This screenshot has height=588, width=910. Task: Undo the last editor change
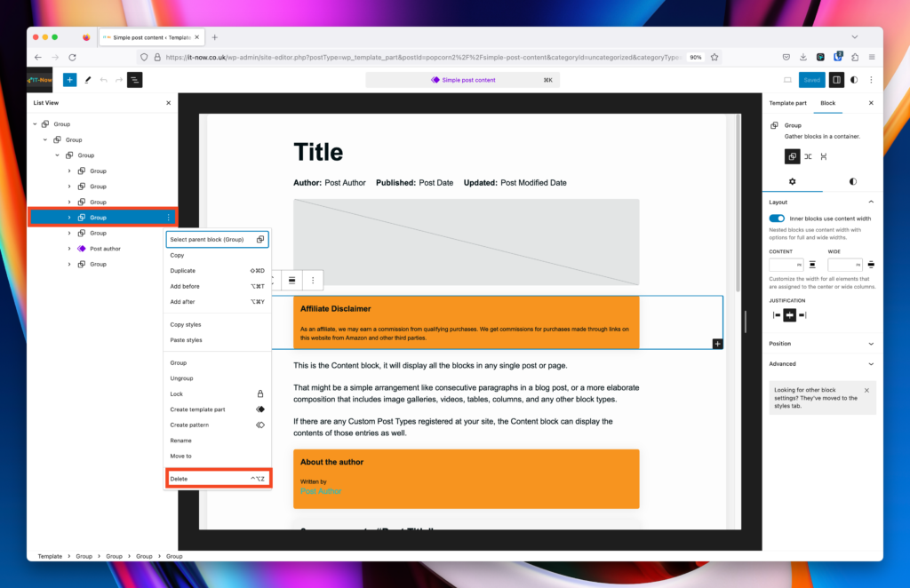tap(103, 80)
